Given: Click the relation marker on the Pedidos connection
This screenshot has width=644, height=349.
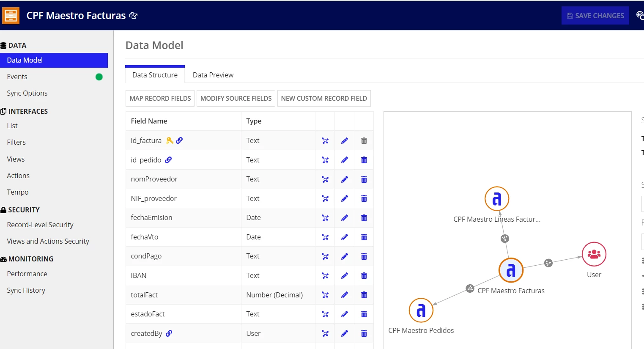Looking at the screenshot, I should pos(470,289).
